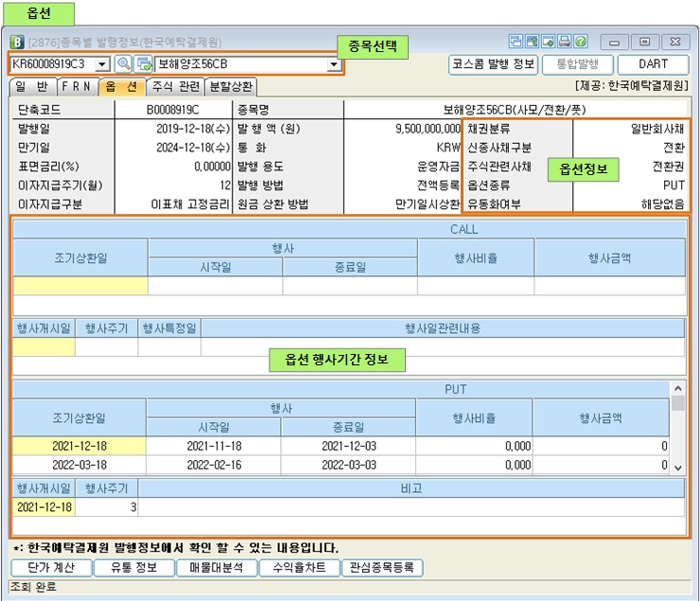Screen dimensions: 700x601
Task: Click the maturity date value 2024-12-18(수)
Action: 193,148
